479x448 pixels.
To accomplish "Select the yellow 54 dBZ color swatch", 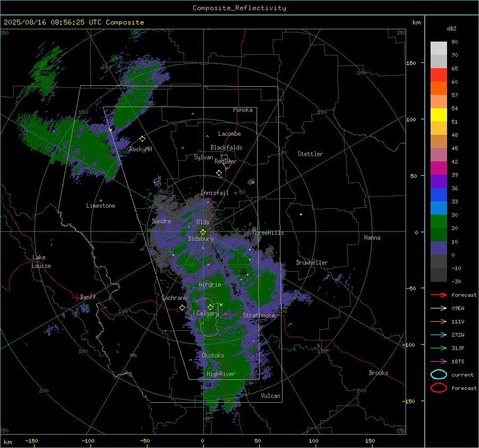I will point(439,115).
